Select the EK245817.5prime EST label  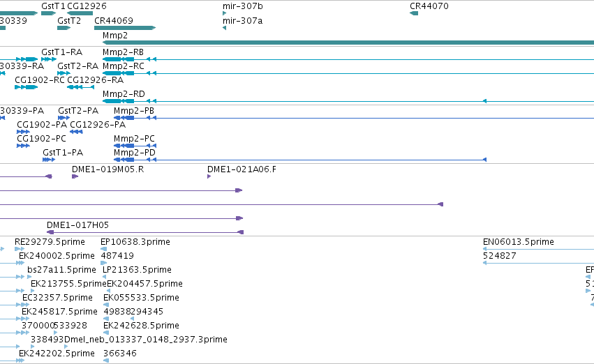59,312
